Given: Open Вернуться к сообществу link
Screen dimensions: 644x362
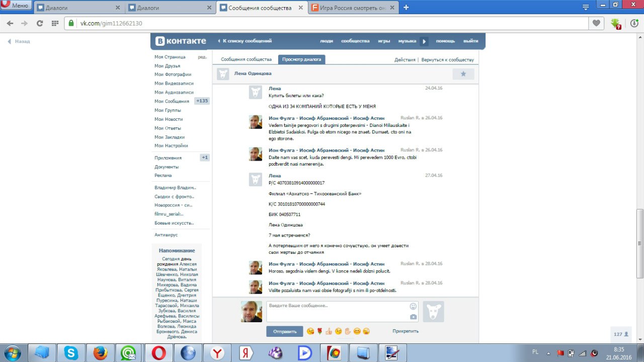Looking at the screenshot, I should tap(447, 59).
